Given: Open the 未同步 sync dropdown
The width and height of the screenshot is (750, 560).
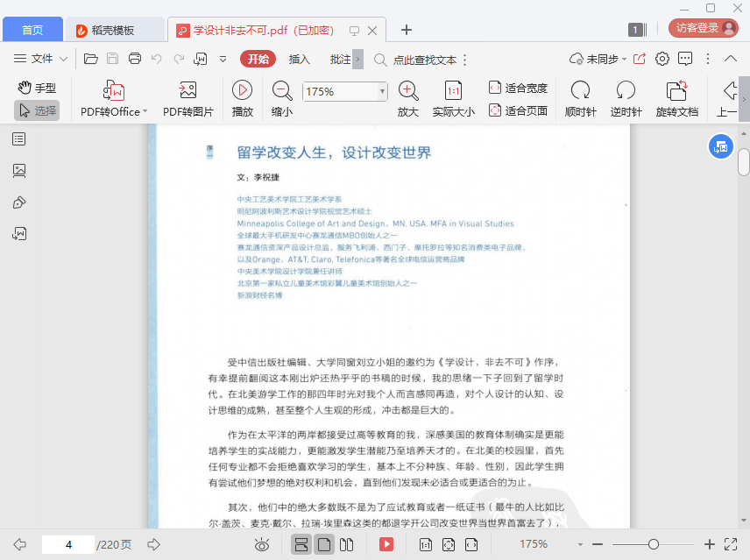Looking at the screenshot, I should [598, 59].
